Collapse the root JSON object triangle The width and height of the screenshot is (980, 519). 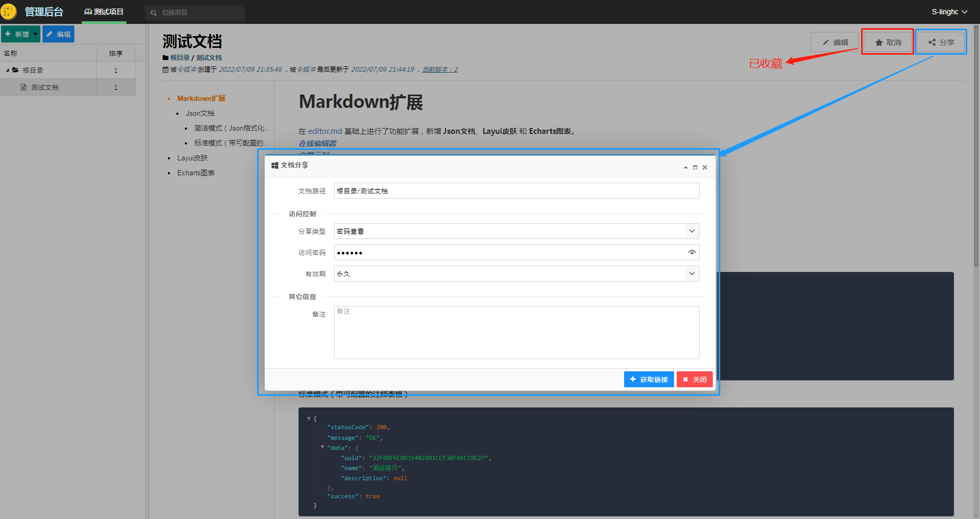tap(309, 419)
